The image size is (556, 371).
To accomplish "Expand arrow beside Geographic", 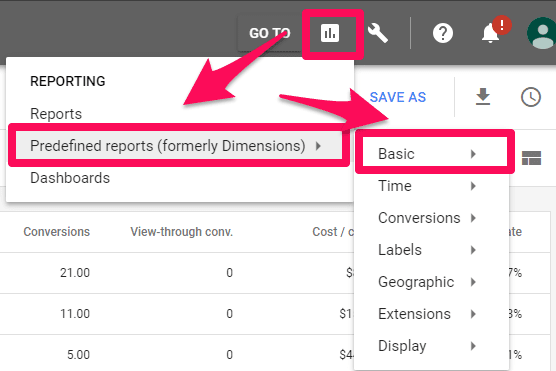I will click(473, 282).
